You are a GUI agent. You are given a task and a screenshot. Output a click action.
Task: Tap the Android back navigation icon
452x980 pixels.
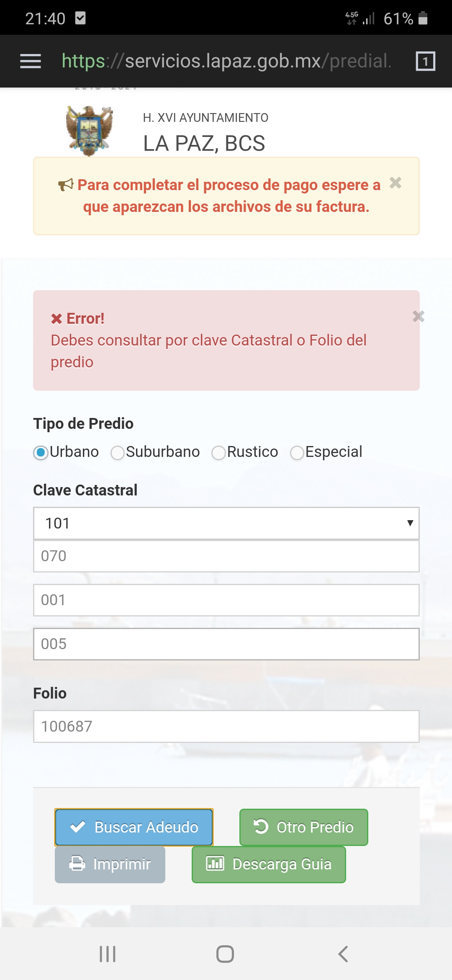pyautogui.click(x=343, y=954)
